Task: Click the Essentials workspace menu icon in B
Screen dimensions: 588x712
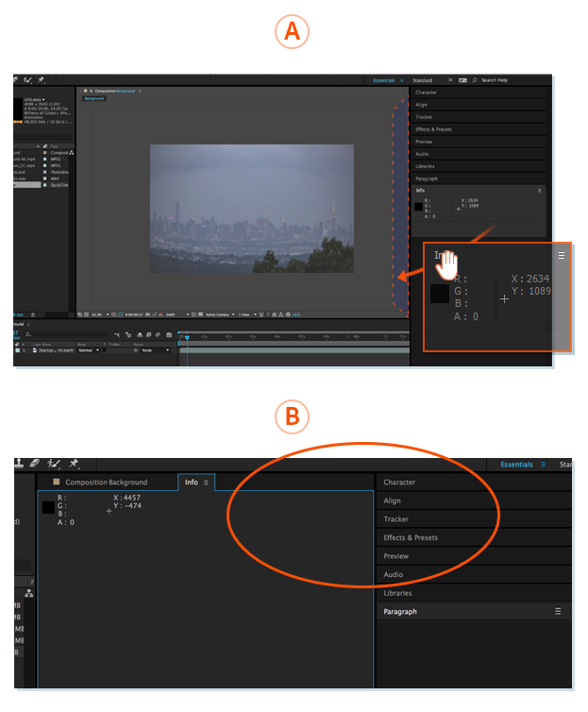Action: tap(543, 465)
